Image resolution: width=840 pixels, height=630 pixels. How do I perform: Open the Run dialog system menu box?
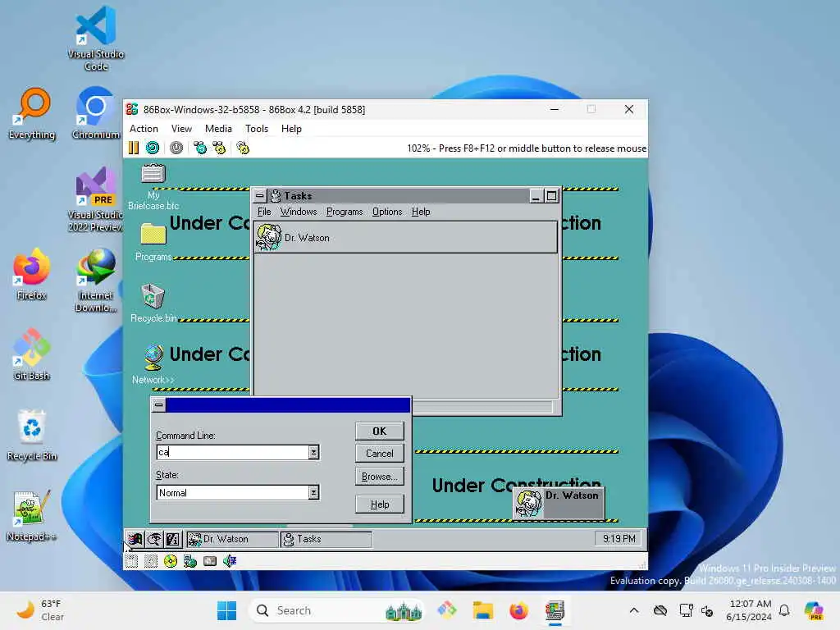click(x=158, y=405)
